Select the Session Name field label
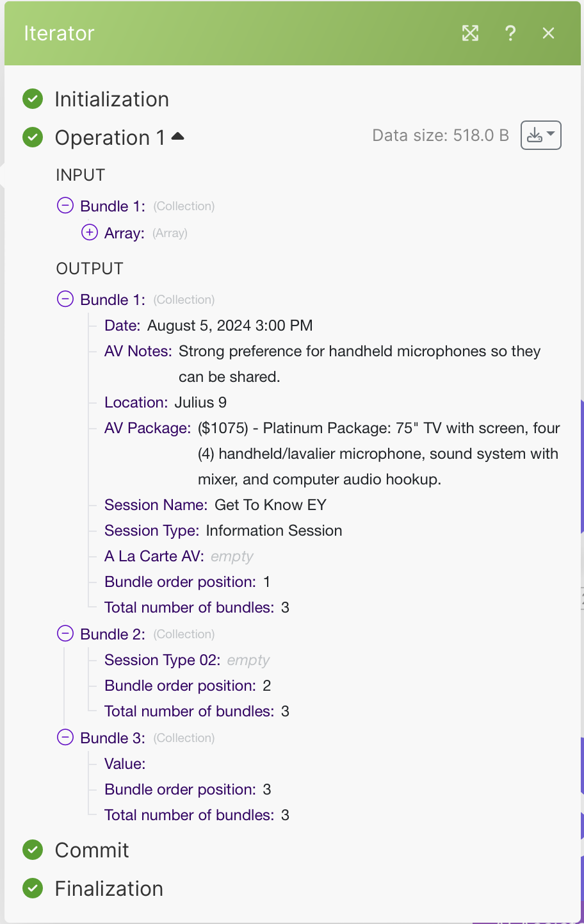This screenshot has height=924, width=584. [156, 505]
